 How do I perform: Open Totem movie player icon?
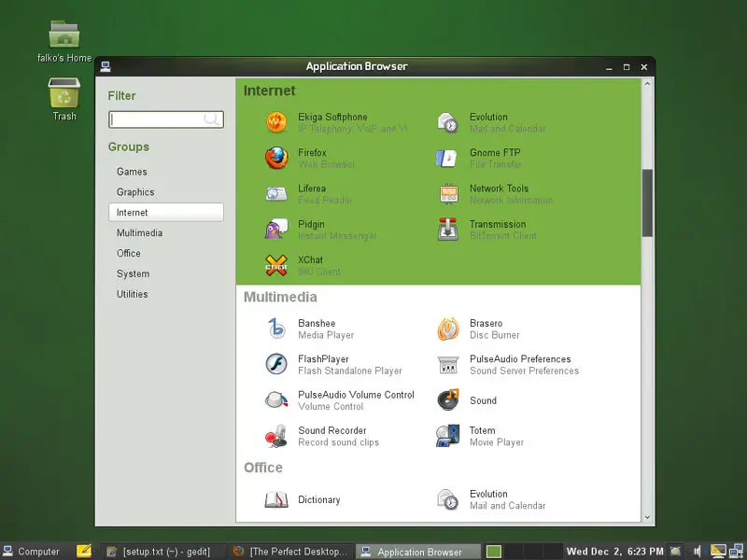[448, 436]
